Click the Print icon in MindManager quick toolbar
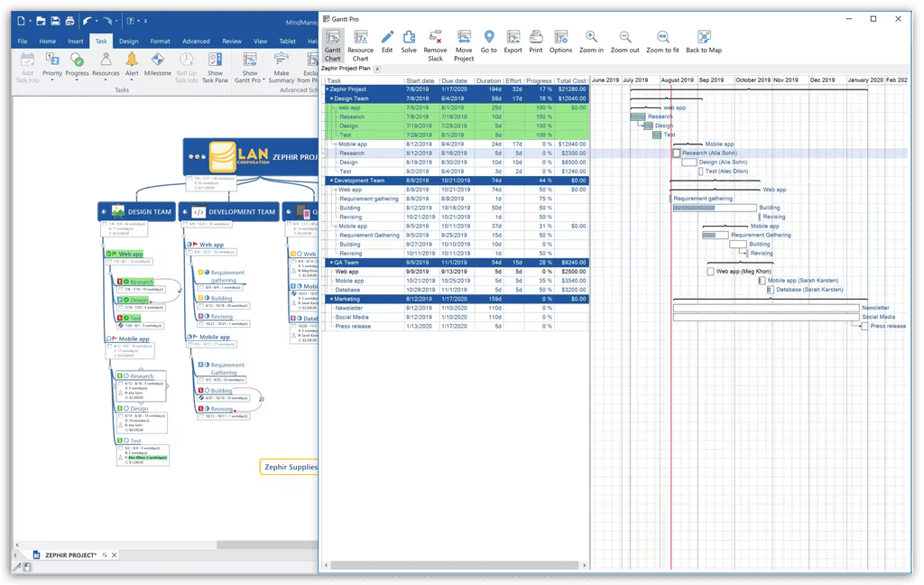The width and height of the screenshot is (924, 585). point(69,22)
